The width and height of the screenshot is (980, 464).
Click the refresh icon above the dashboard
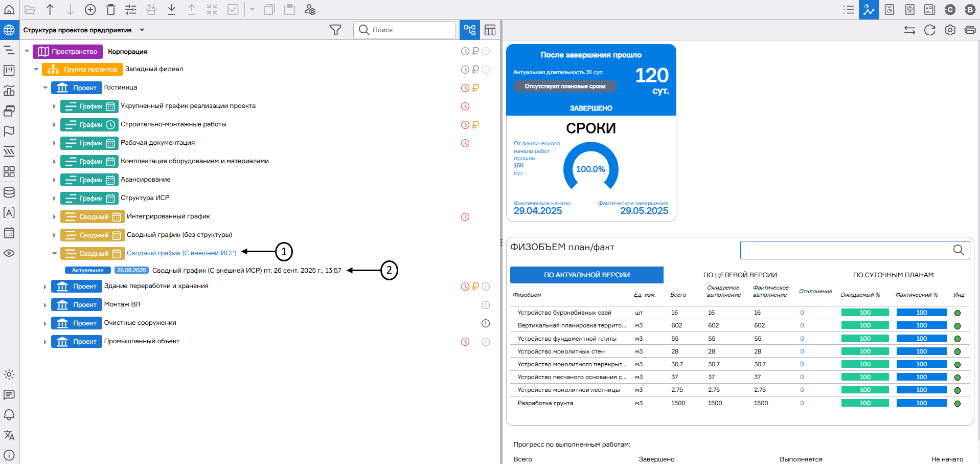(929, 30)
